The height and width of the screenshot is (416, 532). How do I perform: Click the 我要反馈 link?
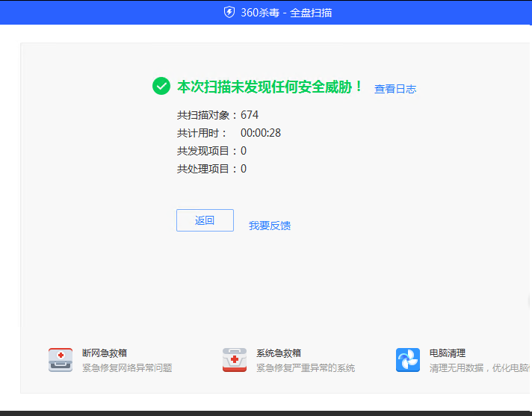coord(270,226)
